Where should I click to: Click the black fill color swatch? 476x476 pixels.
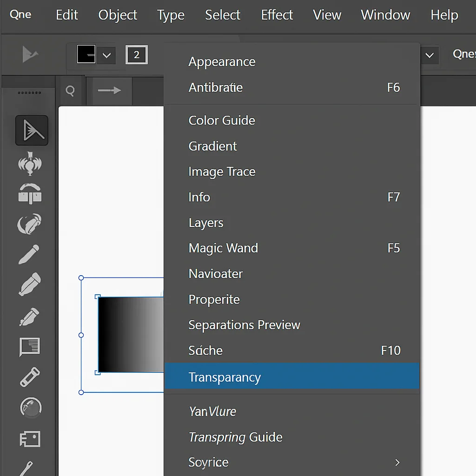[x=86, y=54]
